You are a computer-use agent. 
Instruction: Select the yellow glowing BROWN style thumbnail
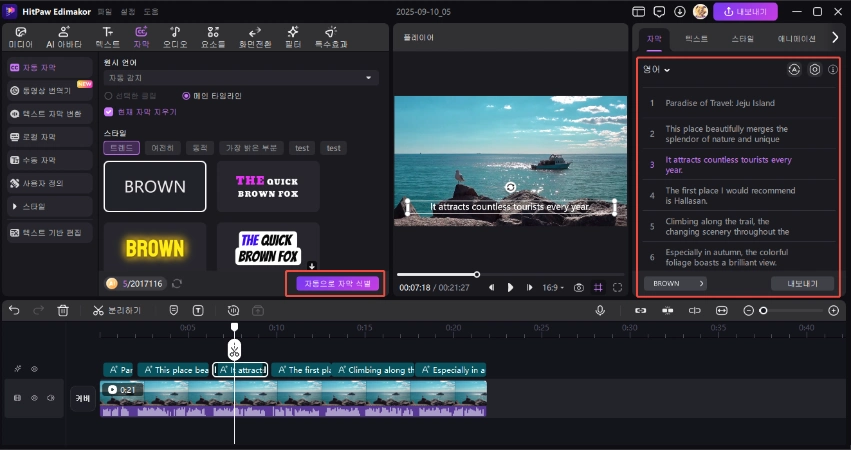(x=155, y=247)
